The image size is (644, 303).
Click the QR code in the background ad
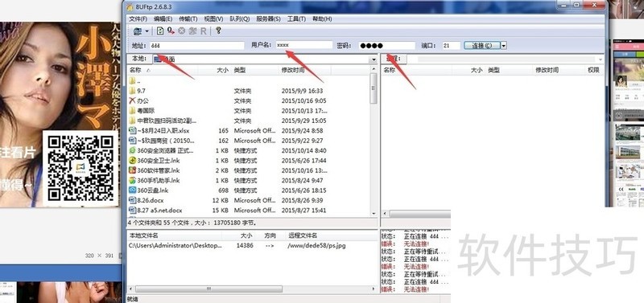[80, 168]
